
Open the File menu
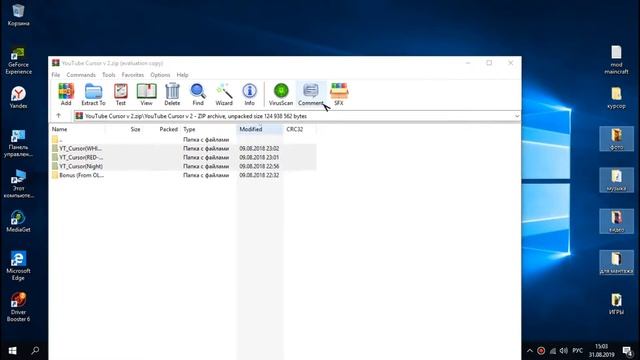[56, 75]
